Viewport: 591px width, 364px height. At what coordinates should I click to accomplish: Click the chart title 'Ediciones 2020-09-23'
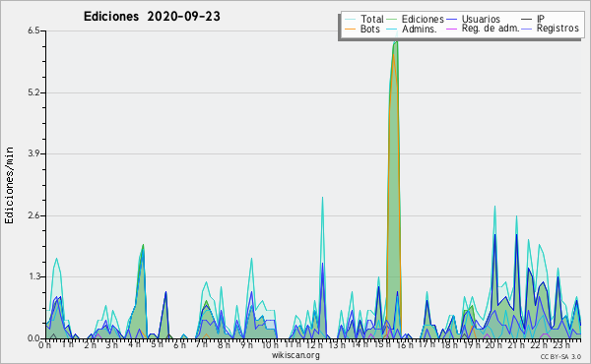pos(152,17)
